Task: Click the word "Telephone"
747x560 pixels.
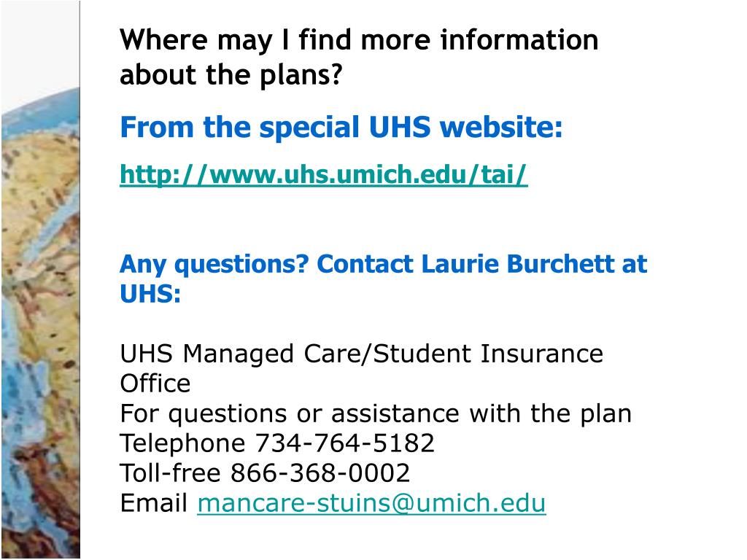Action: click(182, 443)
